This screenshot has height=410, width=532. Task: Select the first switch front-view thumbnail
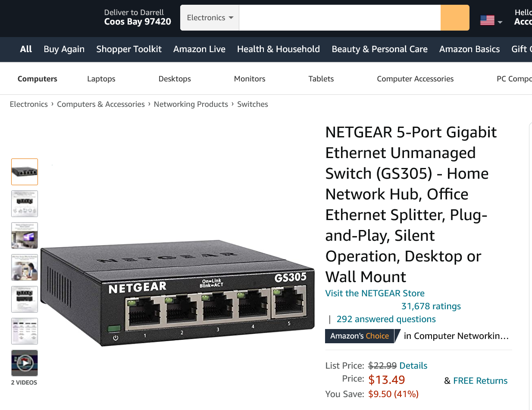click(25, 172)
